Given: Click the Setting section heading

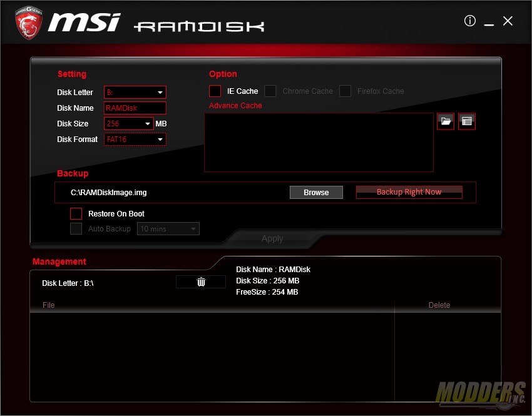Looking at the screenshot, I should click(x=72, y=74).
